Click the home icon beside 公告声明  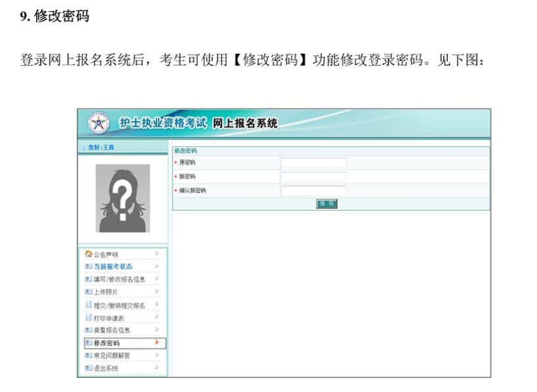pos(89,254)
